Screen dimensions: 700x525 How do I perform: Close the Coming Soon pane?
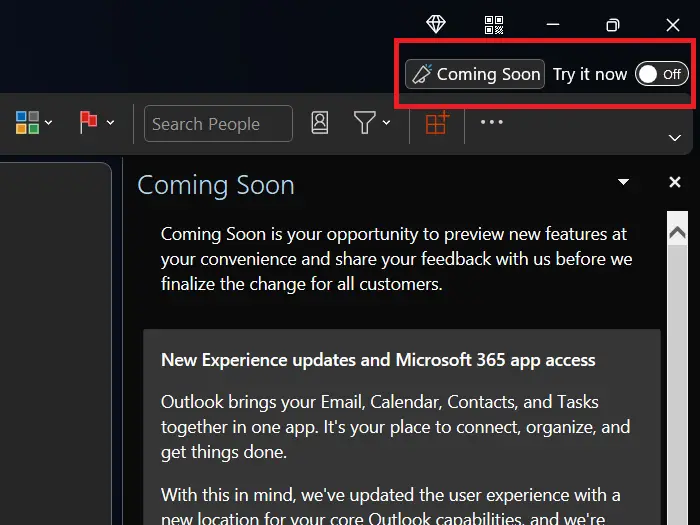[x=675, y=182]
